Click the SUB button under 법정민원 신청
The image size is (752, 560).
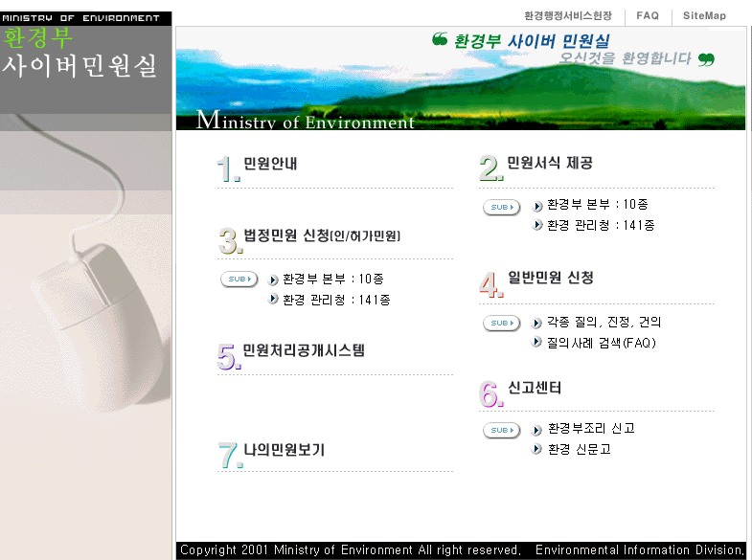click(239, 279)
